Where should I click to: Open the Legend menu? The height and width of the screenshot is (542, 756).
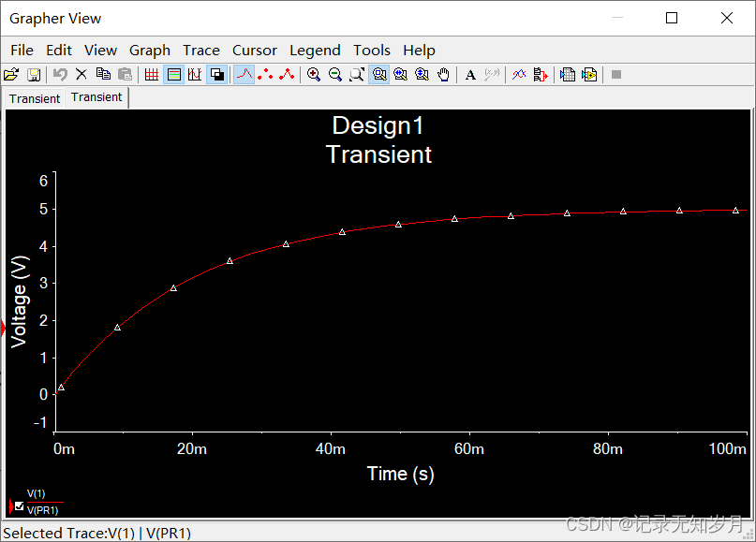coord(315,51)
